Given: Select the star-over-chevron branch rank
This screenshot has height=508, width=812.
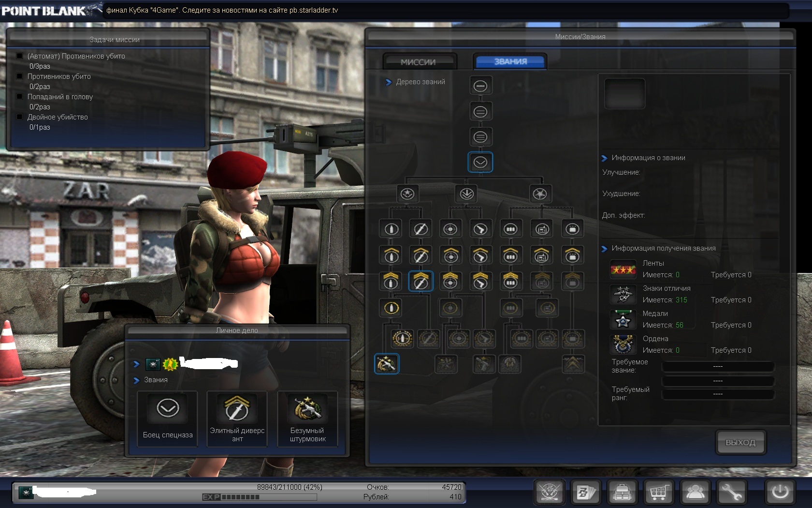Looking at the screenshot, I should 407,194.
